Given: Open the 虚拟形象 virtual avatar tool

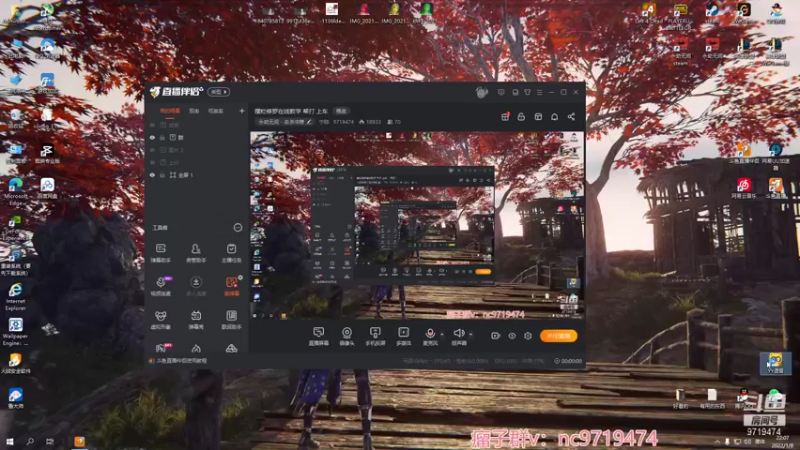Looking at the screenshot, I should [161, 320].
